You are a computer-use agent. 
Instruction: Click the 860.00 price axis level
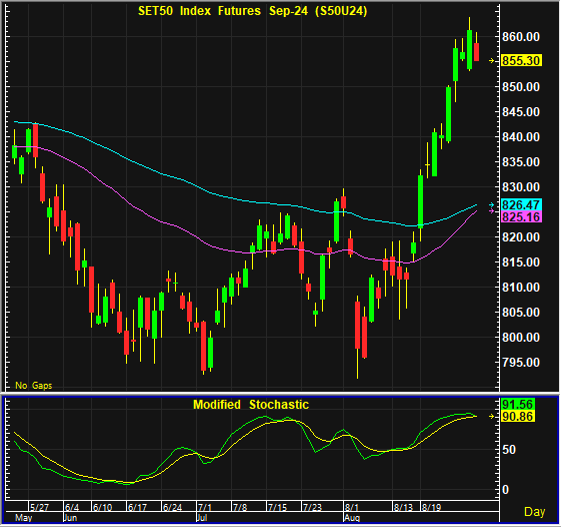click(521, 36)
